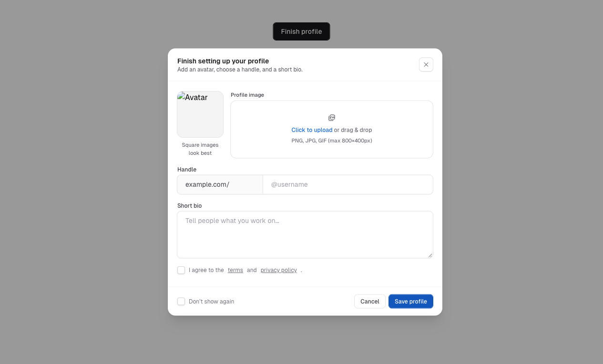
Task: Click the resize handle on the bio textarea
Action: point(430,256)
